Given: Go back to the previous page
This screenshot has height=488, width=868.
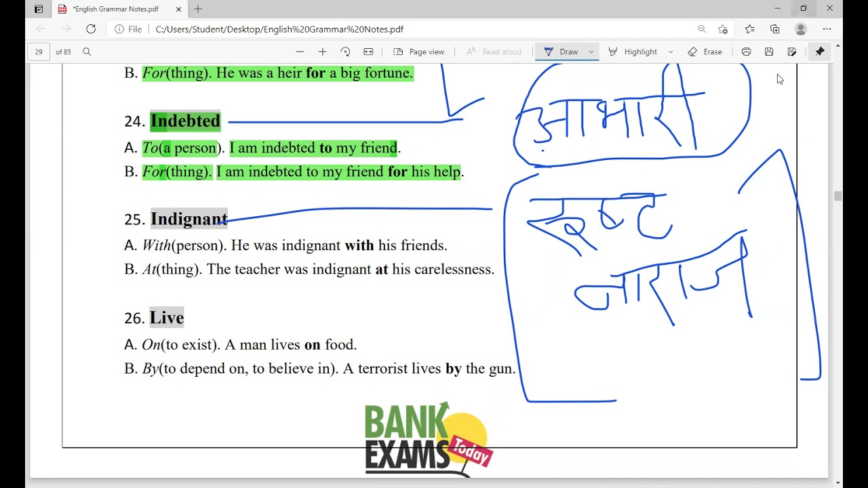Looking at the screenshot, I should coord(41,29).
